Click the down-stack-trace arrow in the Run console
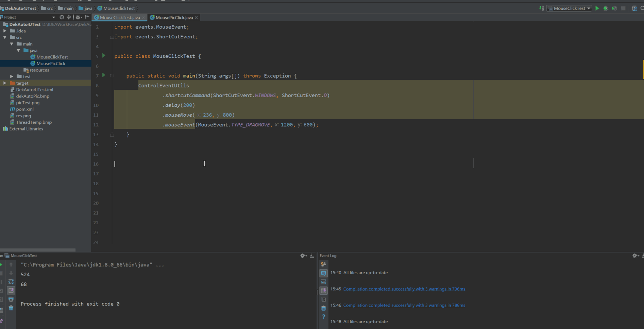The image size is (644, 329). [x=11, y=273]
